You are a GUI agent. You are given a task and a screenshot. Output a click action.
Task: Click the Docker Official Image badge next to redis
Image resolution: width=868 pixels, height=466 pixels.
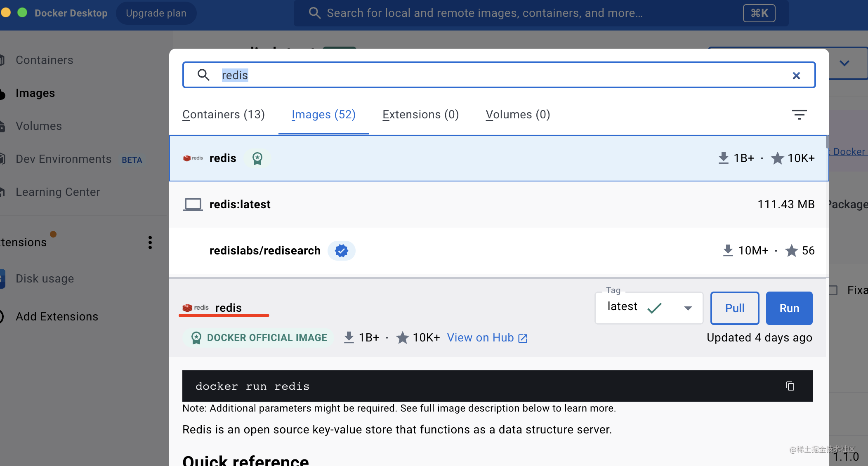click(257, 158)
